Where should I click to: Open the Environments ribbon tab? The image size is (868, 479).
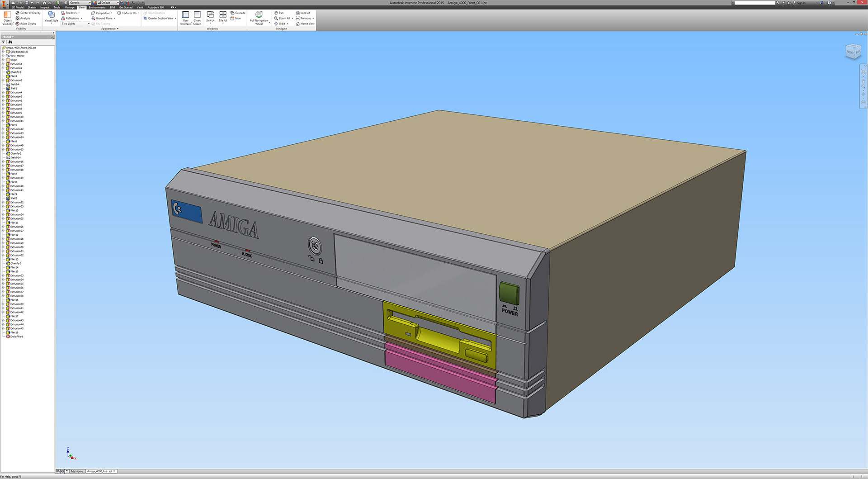point(97,7)
